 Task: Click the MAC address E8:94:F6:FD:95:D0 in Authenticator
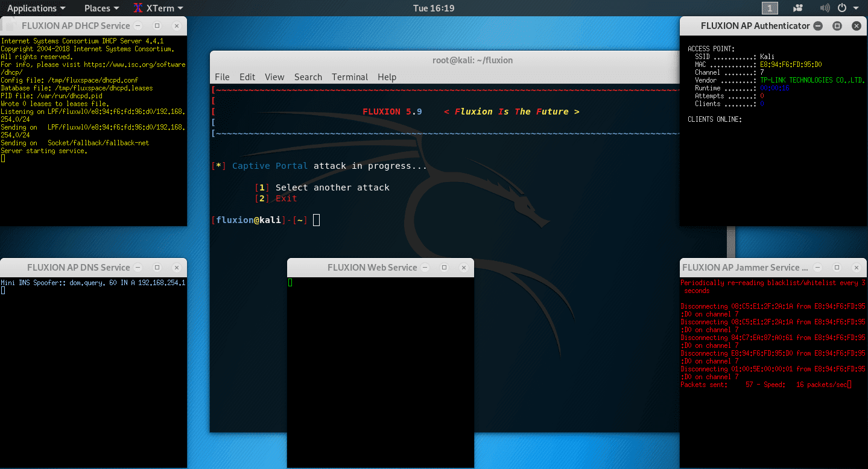[x=791, y=65]
